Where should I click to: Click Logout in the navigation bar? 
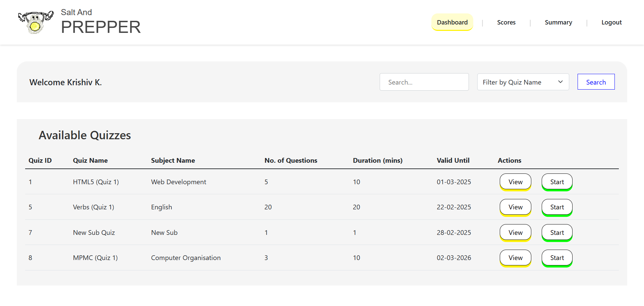(611, 22)
